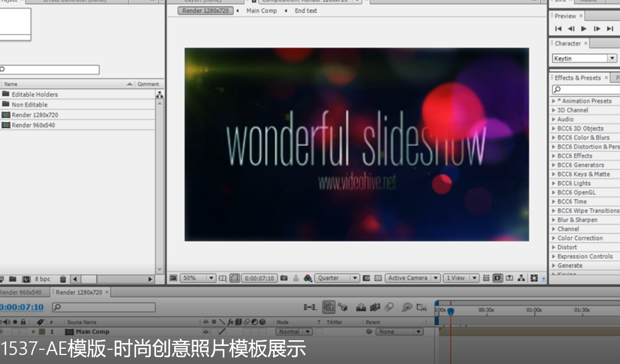Click the Main Comp label color swatch
620x364 pixels.
42,332
